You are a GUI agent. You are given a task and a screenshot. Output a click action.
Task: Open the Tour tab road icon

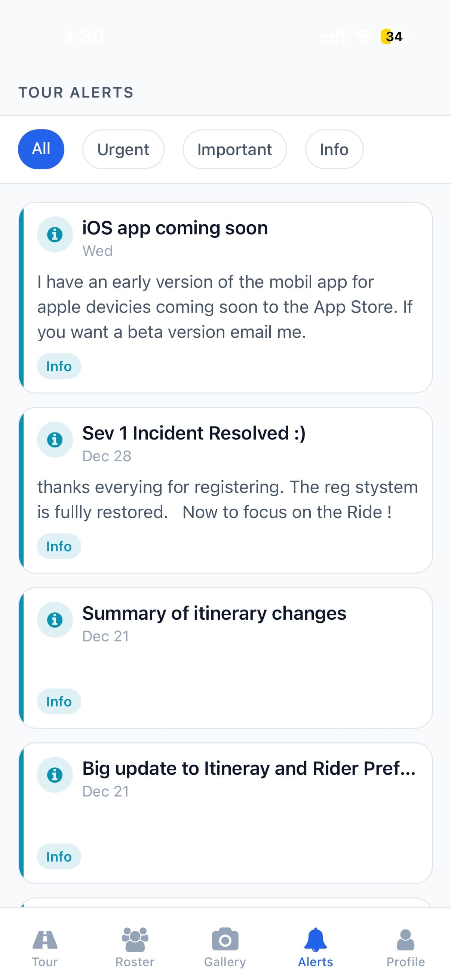click(45, 940)
